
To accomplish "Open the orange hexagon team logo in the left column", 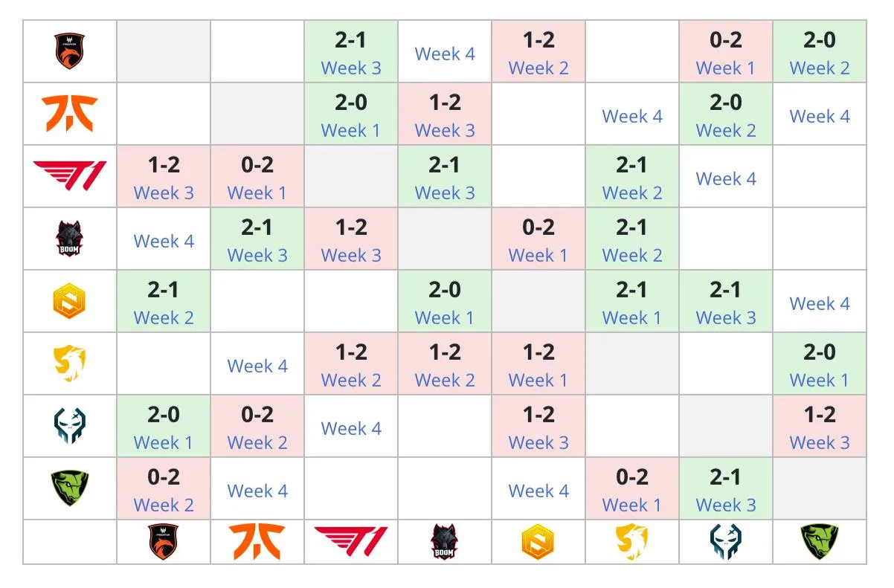I will [x=70, y=302].
